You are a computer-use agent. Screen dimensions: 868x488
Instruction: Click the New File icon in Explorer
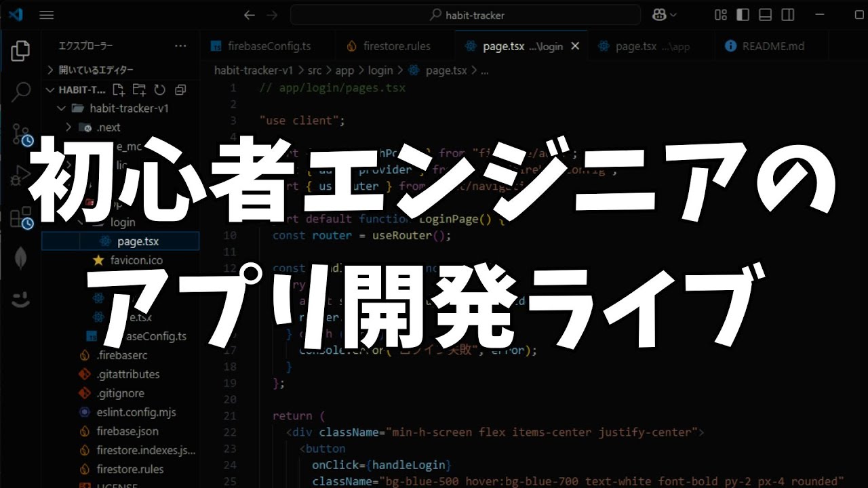point(118,89)
